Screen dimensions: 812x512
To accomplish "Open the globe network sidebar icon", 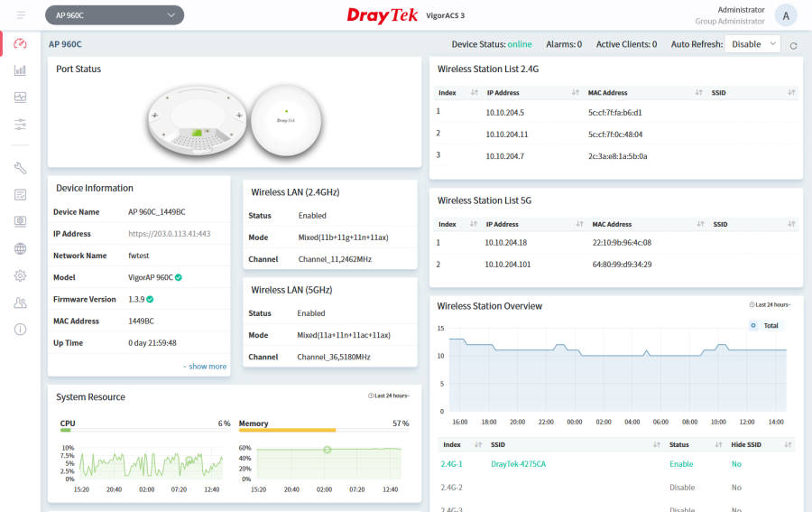I will pyautogui.click(x=20, y=248).
